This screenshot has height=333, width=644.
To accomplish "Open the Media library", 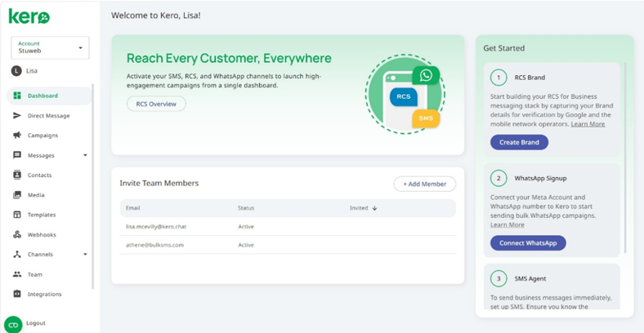I will (x=36, y=195).
